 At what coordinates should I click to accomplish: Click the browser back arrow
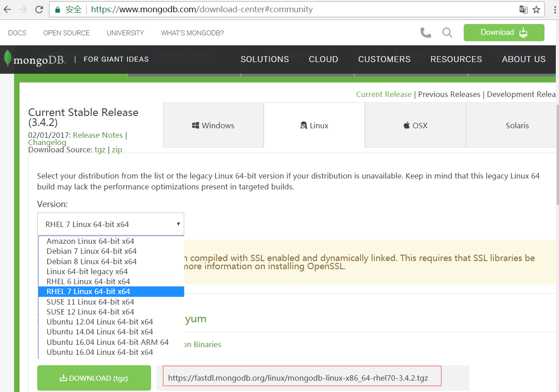tap(7, 10)
